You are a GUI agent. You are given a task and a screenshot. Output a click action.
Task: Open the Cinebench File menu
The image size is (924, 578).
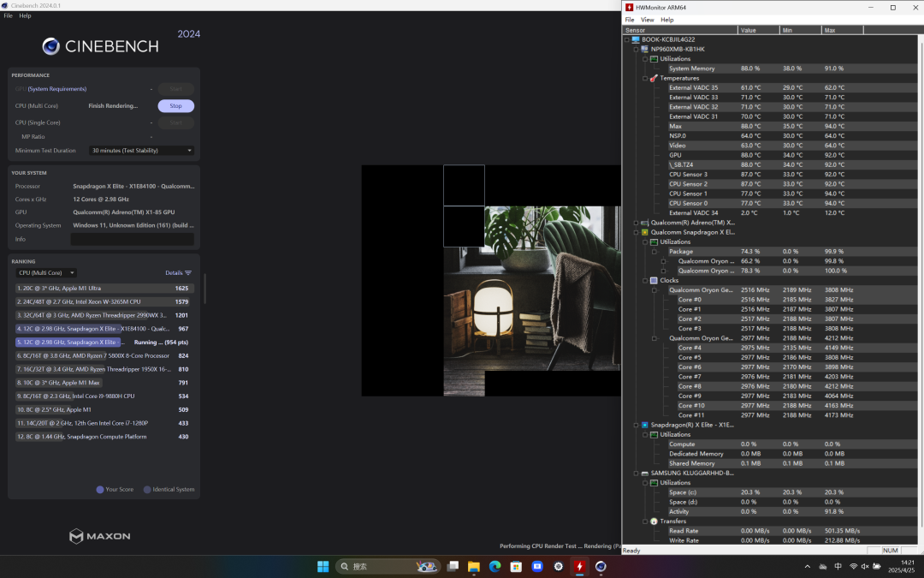pyautogui.click(x=9, y=16)
